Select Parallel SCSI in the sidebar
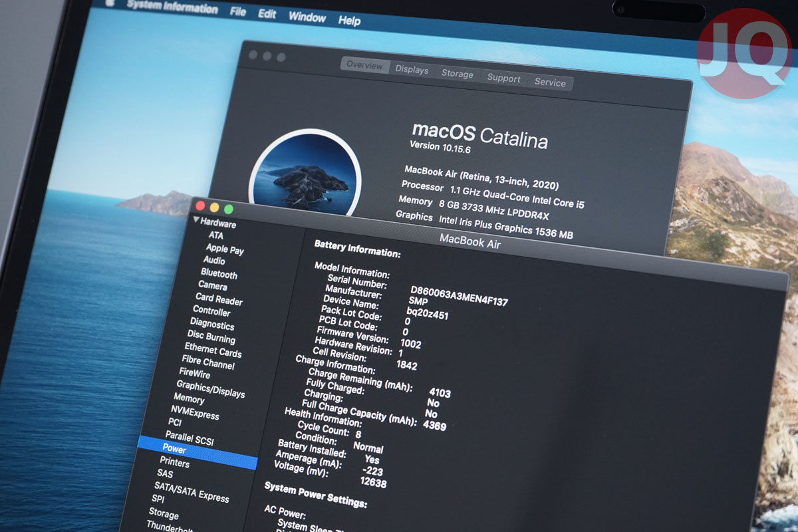 pyautogui.click(x=189, y=438)
